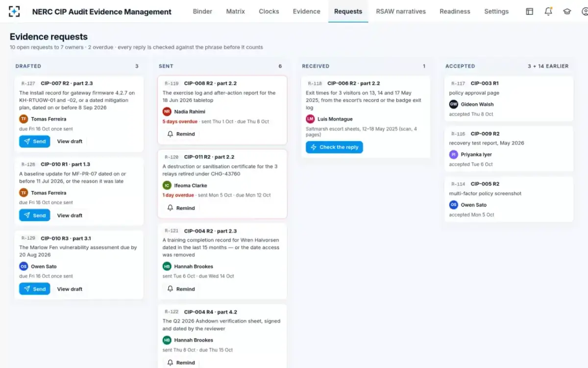
Task: Click Luis Montague's LM avatar
Action: click(310, 119)
